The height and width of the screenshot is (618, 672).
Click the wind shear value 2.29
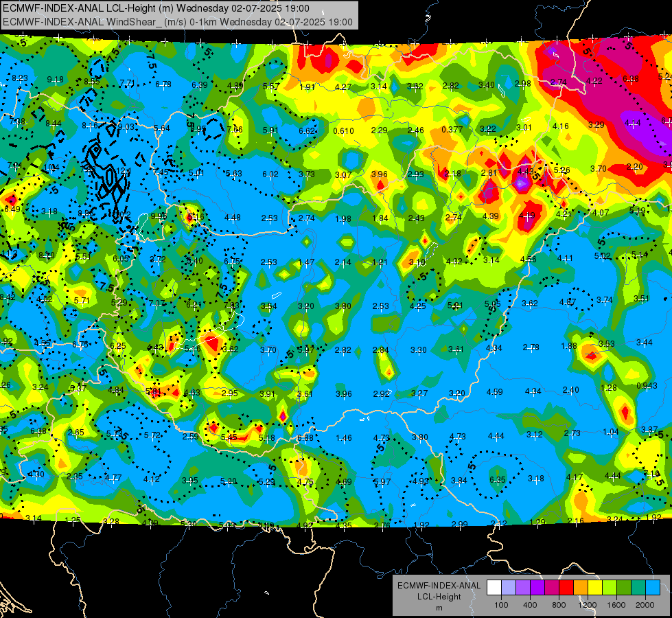coord(380,130)
